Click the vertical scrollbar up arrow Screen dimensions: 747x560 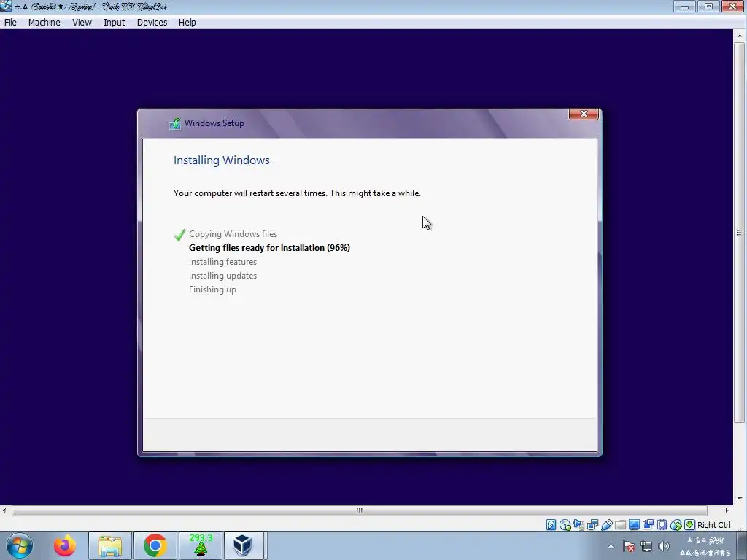pos(740,36)
